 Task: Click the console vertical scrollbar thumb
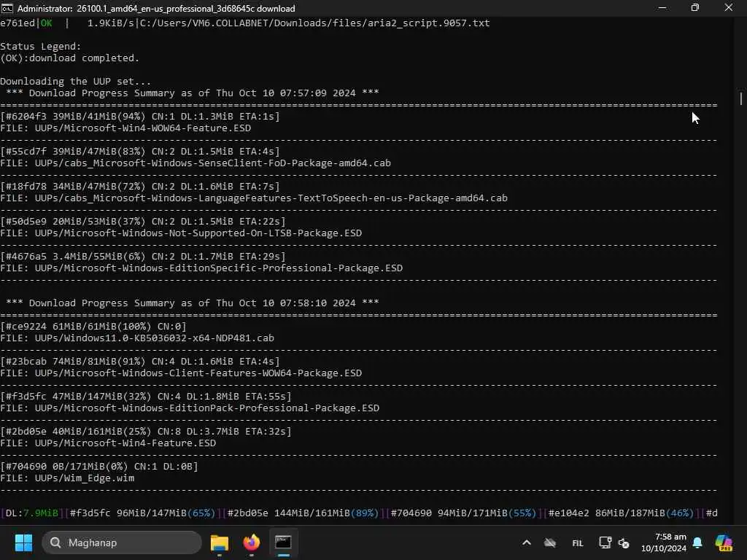tap(741, 98)
